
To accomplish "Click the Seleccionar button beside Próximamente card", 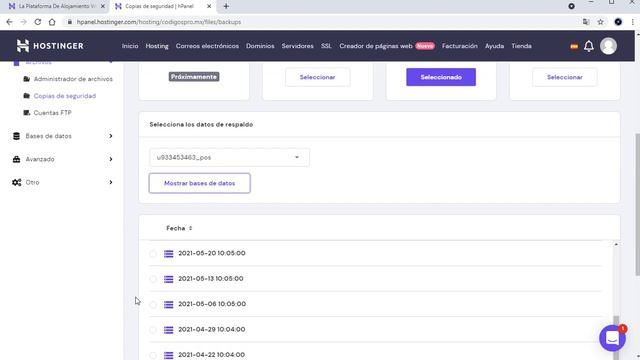I will pos(318,77).
